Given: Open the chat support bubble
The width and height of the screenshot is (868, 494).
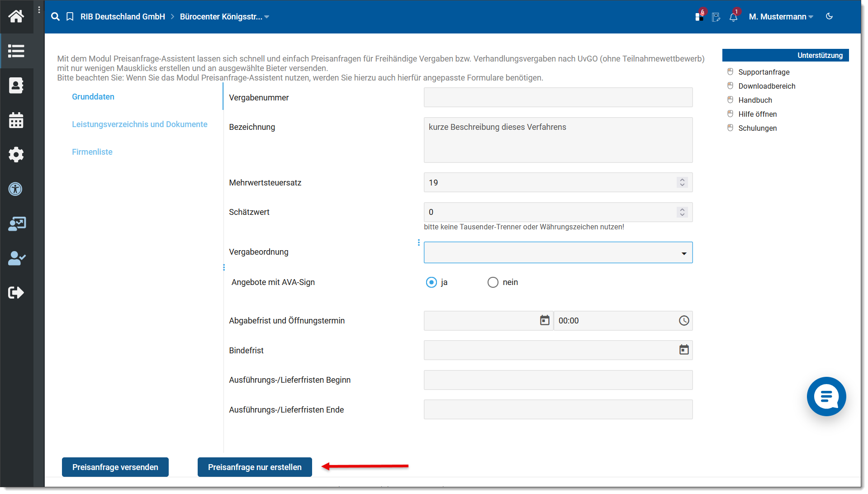Looking at the screenshot, I should [x=826, y=397].
